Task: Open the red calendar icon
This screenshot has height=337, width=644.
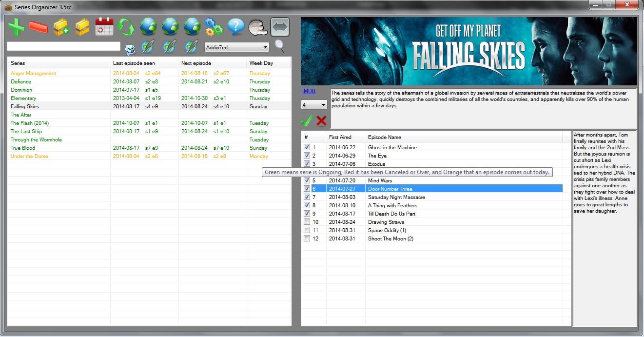Action: pos(104,27)
